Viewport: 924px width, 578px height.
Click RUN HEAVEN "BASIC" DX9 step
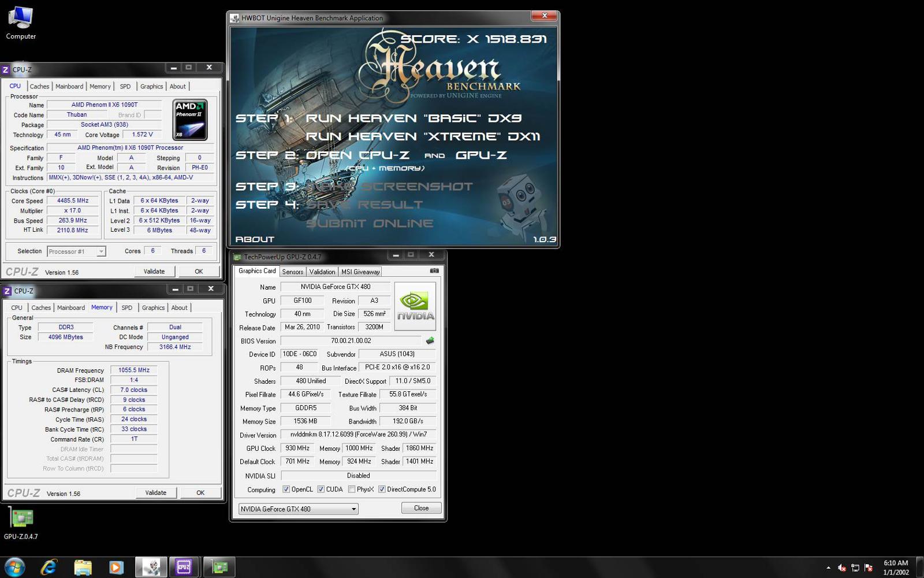click(413, 118)
